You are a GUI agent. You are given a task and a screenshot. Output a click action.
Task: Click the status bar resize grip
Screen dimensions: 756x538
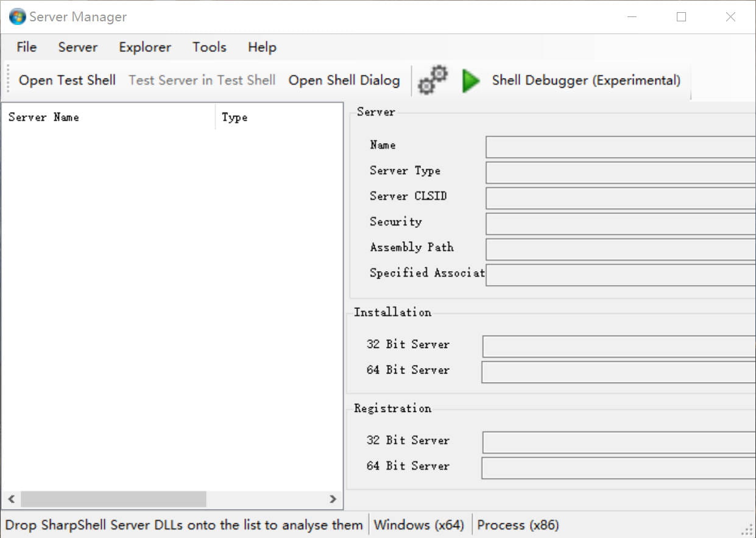click(x=747, y=530)
